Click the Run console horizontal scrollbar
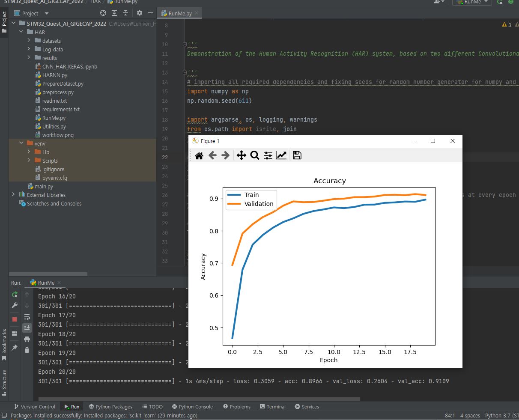Screen dimensions: 519x420 (199, 399)
